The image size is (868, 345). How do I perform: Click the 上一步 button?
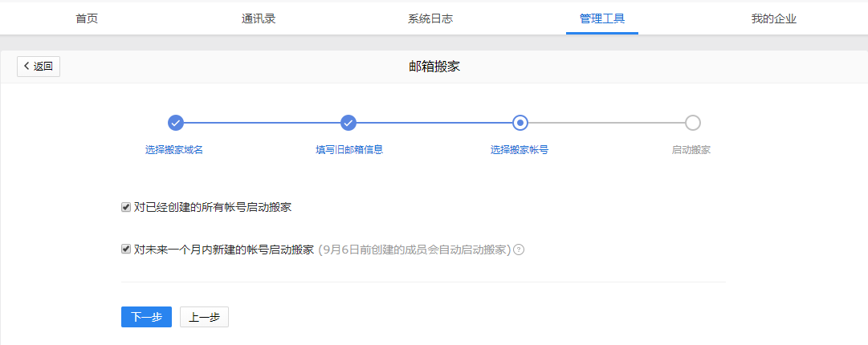coord(204,317)
